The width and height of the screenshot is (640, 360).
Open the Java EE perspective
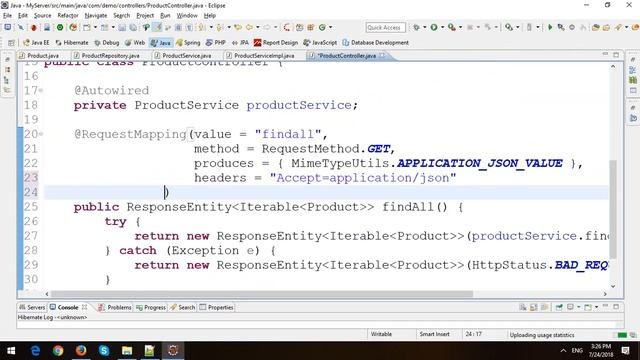pos(36,42)
